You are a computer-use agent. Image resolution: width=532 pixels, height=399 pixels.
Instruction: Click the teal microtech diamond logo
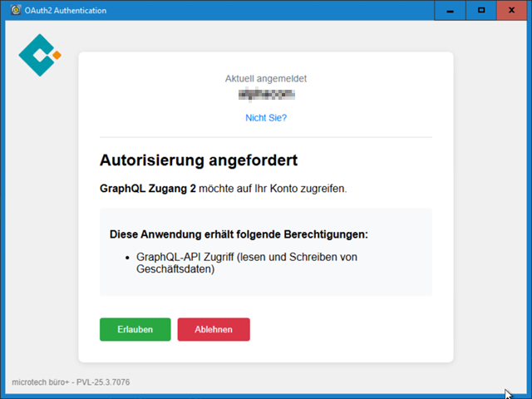(x=40, y=55)
